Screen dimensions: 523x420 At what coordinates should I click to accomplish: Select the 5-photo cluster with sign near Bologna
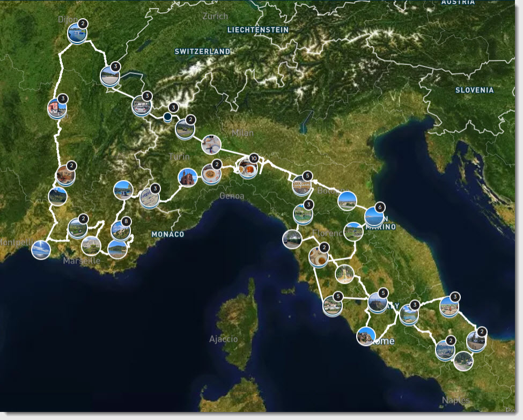pos(301,186)
